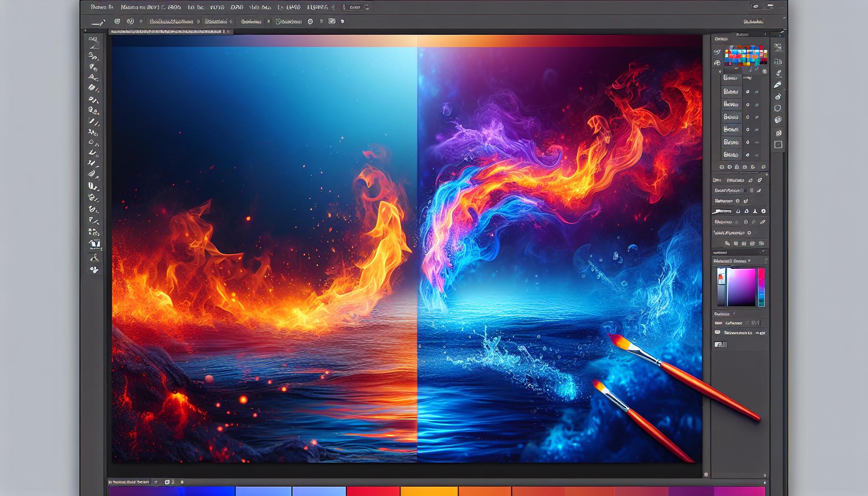Click the magnifier-like icon near the options bar's end
The width and height of the screenshot is (868, 496).
point(332,21)
